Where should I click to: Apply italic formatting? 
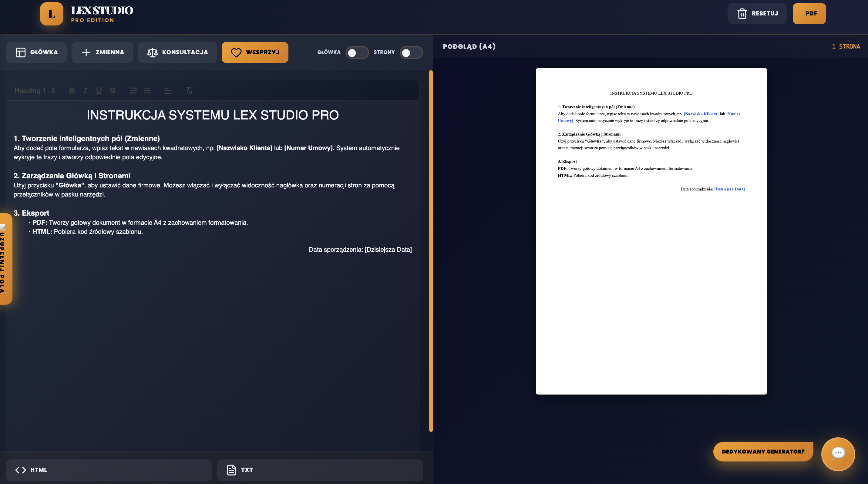coord(85,91)
